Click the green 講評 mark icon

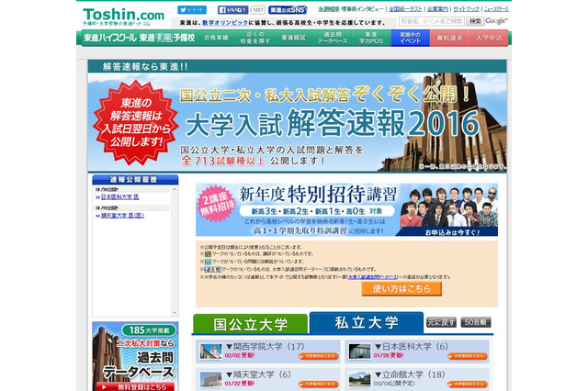pos(208,254)
